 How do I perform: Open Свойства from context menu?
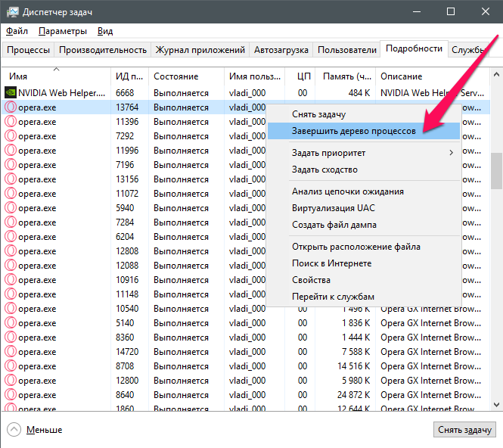click(x=364, y=280)
